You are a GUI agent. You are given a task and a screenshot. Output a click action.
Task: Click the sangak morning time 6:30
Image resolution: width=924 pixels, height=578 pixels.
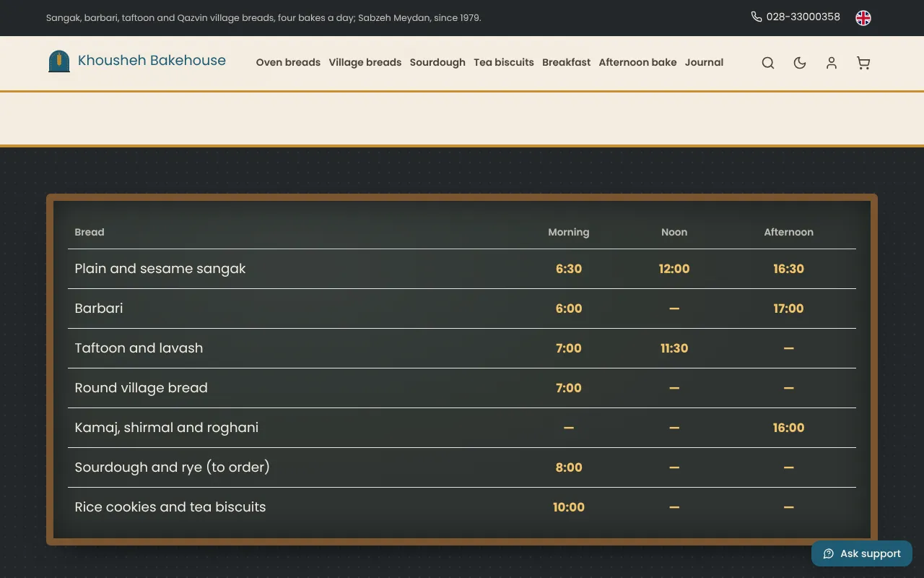[569, 269]
